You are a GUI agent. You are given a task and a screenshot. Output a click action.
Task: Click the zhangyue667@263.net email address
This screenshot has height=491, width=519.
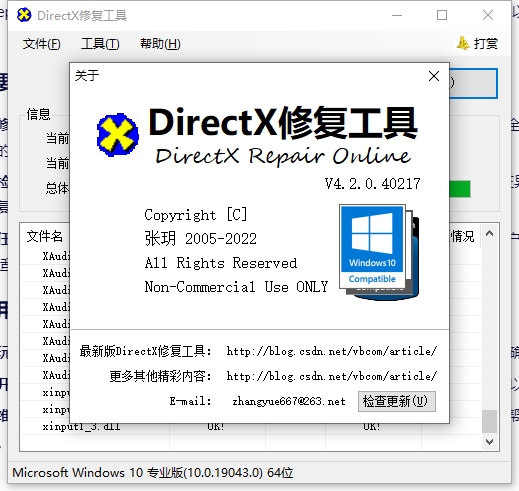pos(289,401)
